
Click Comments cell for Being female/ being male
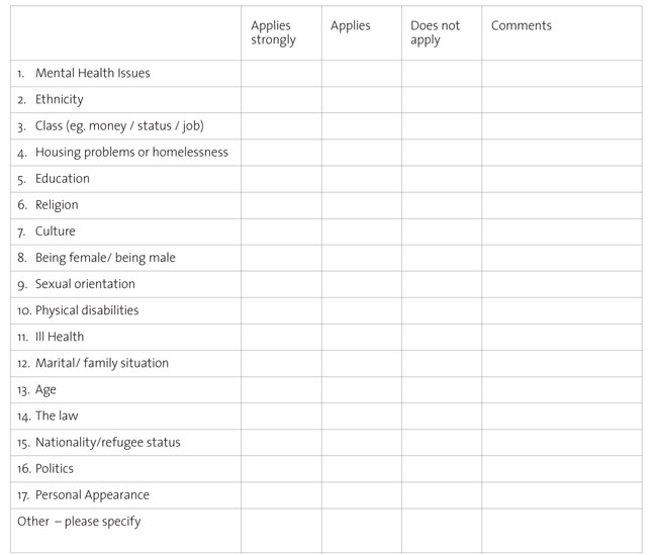[561, 258]
